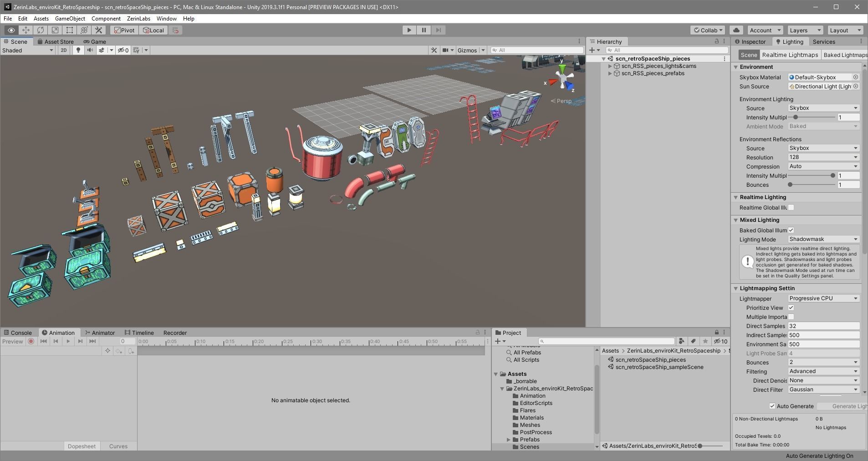The height and width of the screenshot is (461, 868).
Task: Toggle scene audio in Scene view
Action: coord(90,50)
